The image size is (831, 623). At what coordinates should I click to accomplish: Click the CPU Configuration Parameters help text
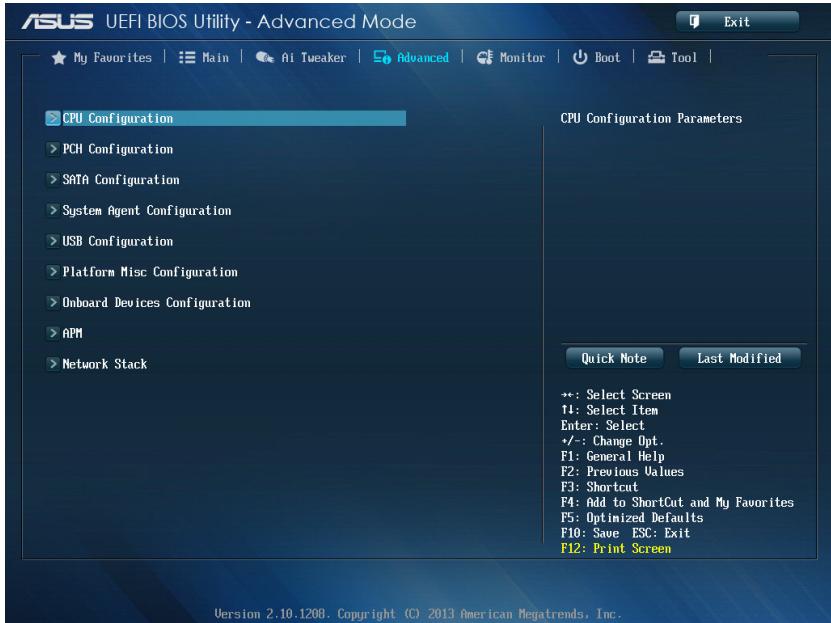[x=651, y=118]
